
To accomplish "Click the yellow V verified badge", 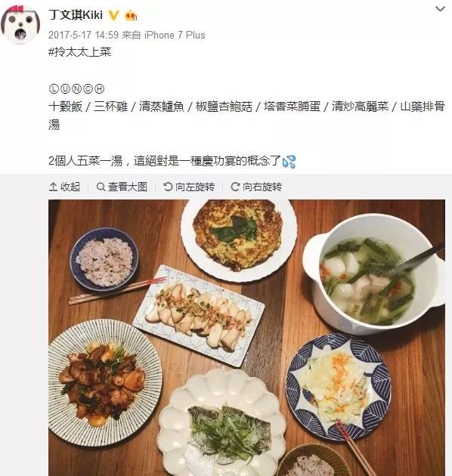I will pyautogui.click(x=114, y=15).
